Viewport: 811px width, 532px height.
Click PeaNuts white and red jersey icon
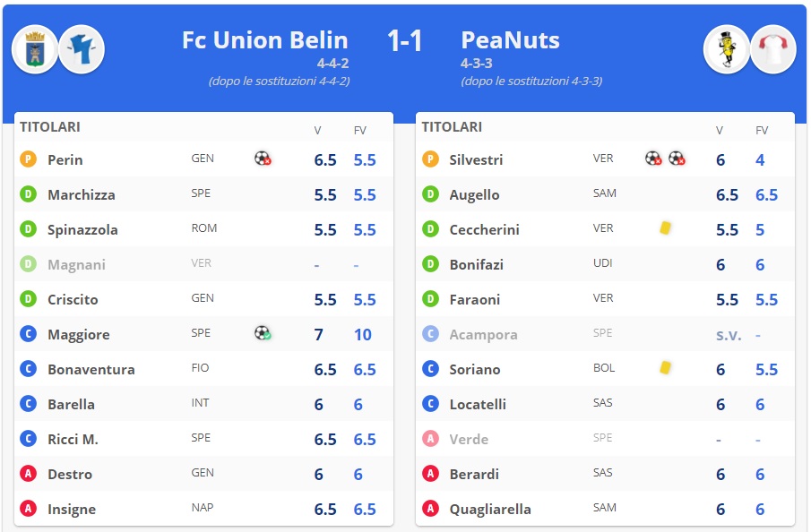(x=772, y=48)
